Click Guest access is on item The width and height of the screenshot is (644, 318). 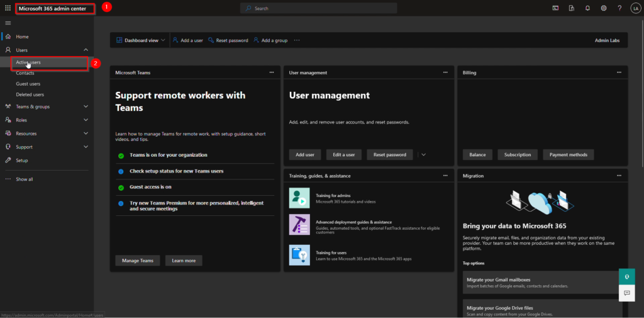150,187
